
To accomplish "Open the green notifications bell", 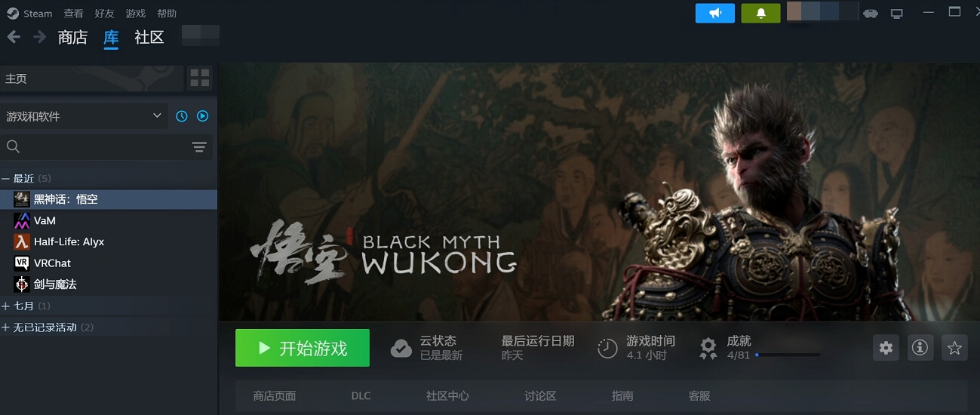I will click(760, 13).
